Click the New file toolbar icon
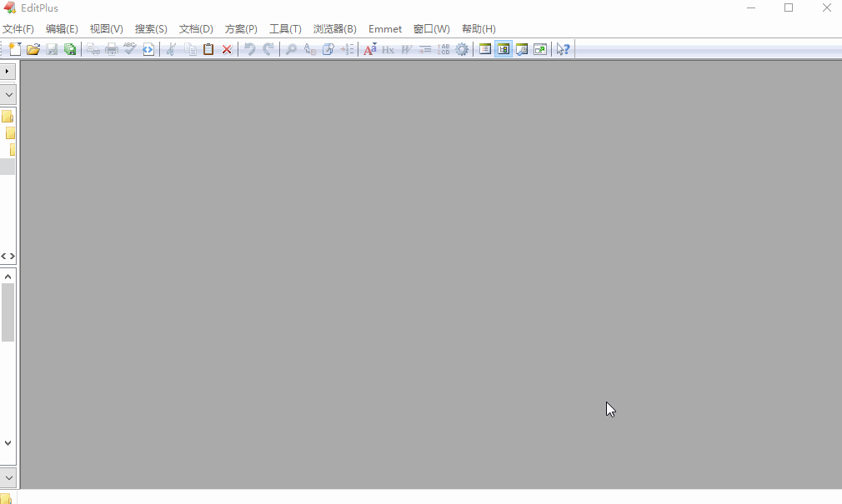The width and height of the screenshot is (842, 504). click(x=15, y=49)
